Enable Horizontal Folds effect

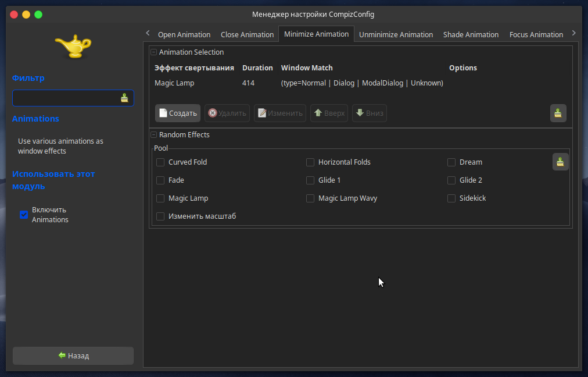pos(310,162)
